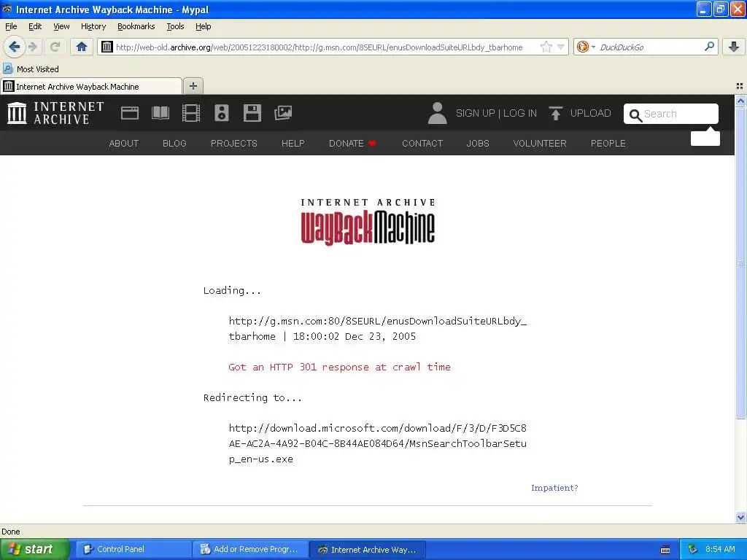The image size is (747, 560).
Task: Open the Bookmarks menu
Action: point(136,26)
